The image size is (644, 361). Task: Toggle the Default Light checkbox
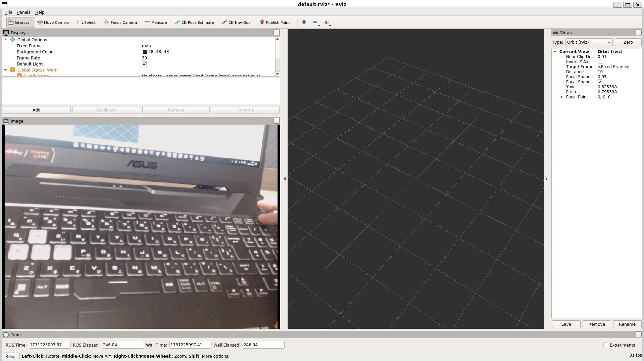[x=144, y=64]
